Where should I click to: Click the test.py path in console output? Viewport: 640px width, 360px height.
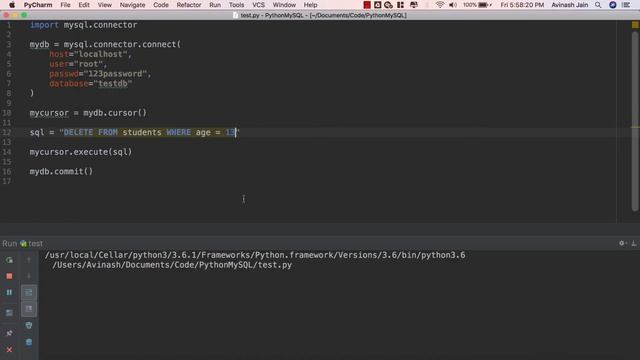[172, 265]
